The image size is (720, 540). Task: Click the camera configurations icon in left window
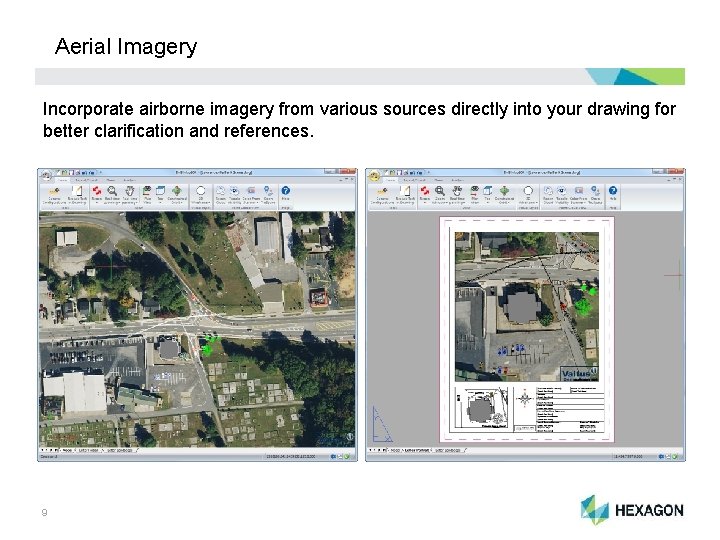coord(54,191)
